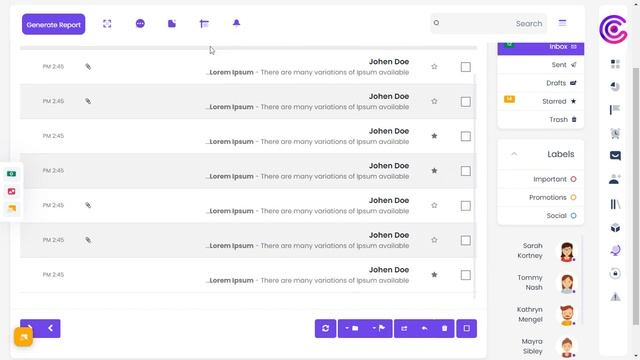The image size is (640, 360).
Task: Click the attachment paperclip on the first email
Action: [88, 67]
